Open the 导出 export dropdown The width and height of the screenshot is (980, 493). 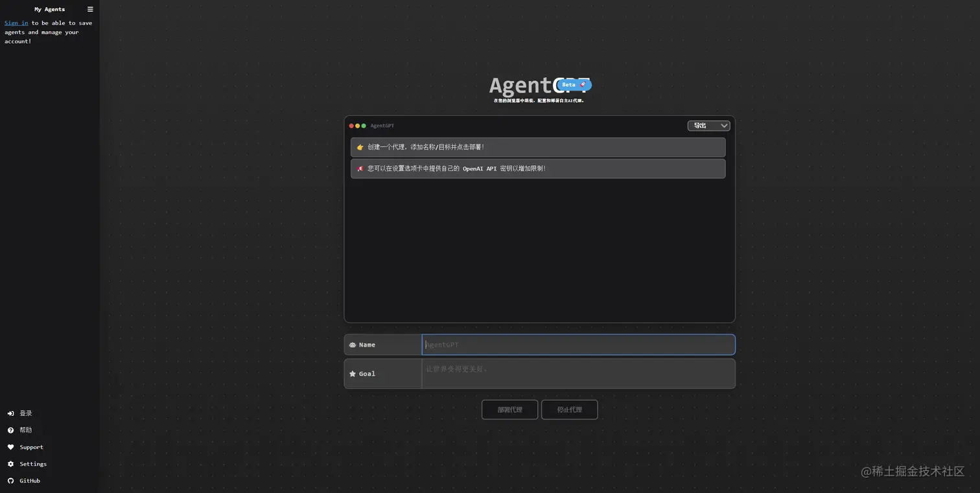[708, 126]
